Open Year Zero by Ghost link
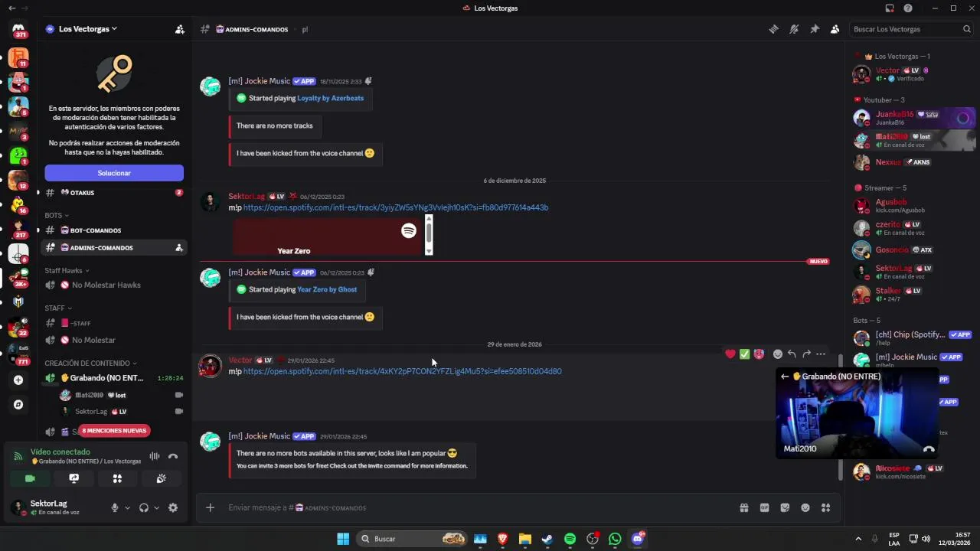980x551 pixels. click(x=327, y=289)
